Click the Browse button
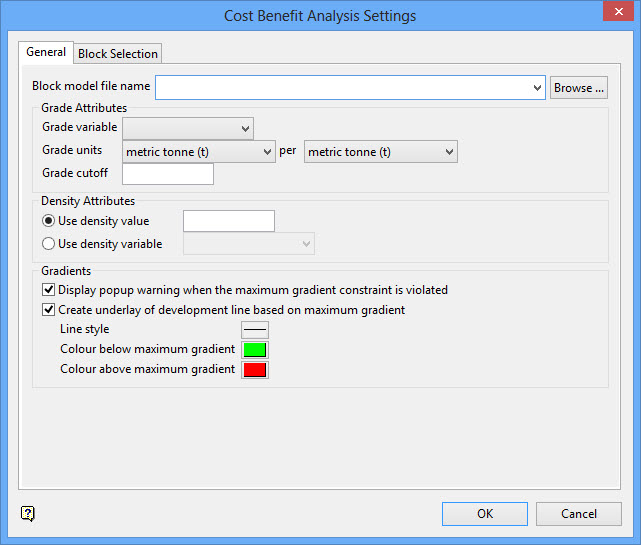The image size is (641, 545). click(579, 88)
